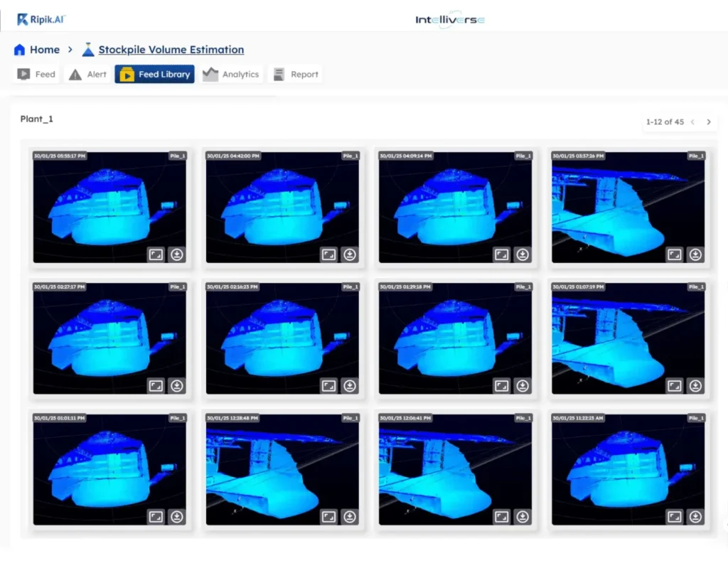728x573 pixels.
Task: Open the Alert tab
Action: (x=87, y=74)
